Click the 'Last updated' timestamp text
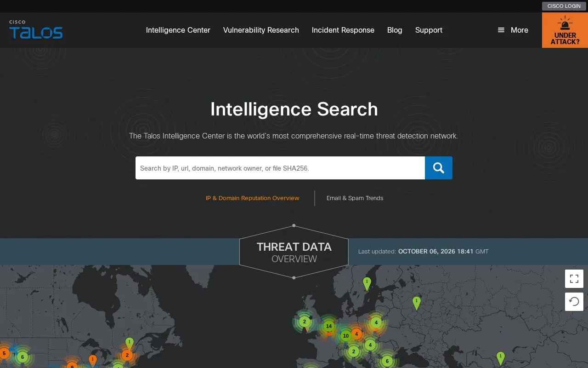This screenshot has width=588, height=368. click(424, 252)
